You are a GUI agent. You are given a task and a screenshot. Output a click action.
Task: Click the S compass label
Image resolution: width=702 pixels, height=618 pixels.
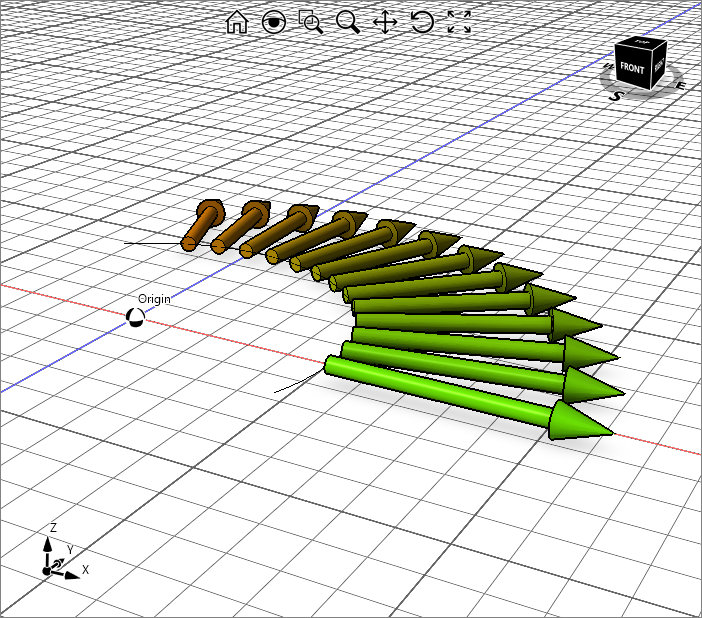617,96
